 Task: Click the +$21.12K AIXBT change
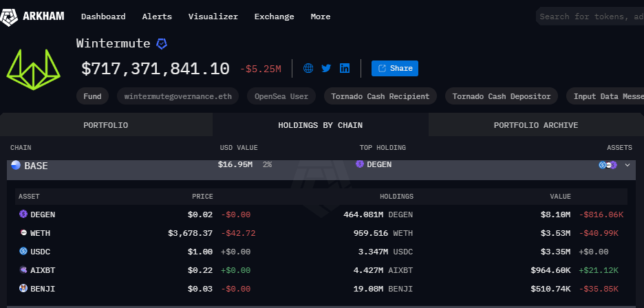click(599, 270)
